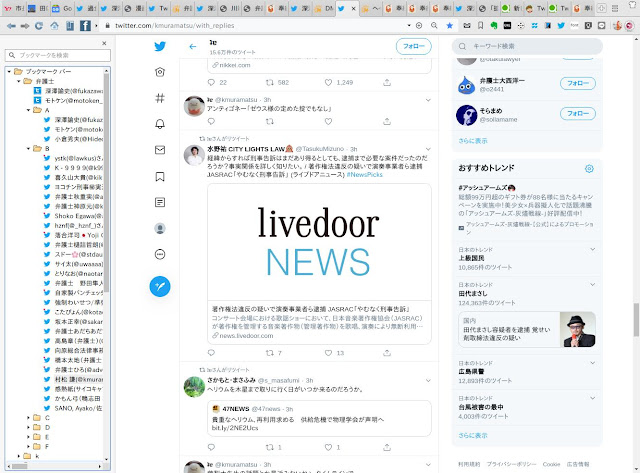Open the More circle icon in sidebar

click(160, 255)
